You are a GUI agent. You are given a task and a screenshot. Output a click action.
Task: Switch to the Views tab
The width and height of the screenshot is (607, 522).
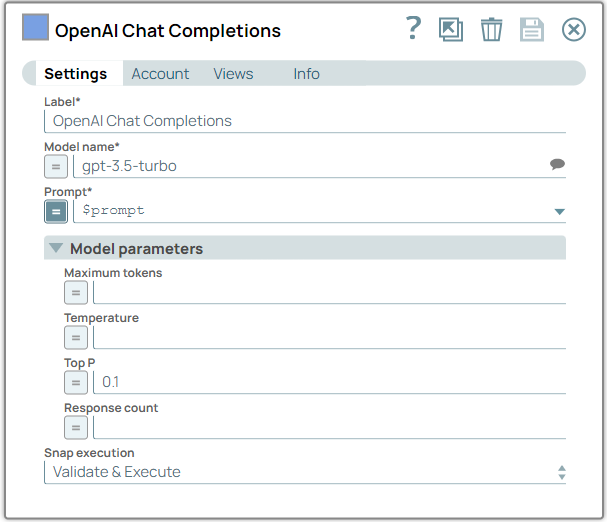233,74
